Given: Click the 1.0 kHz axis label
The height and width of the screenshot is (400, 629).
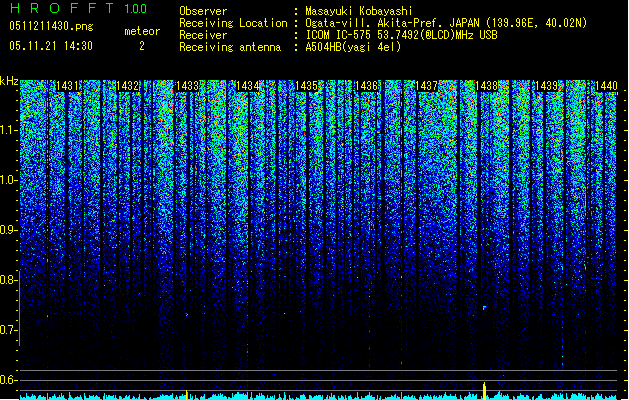Looking at the screenshot, I should coord(8,180).
